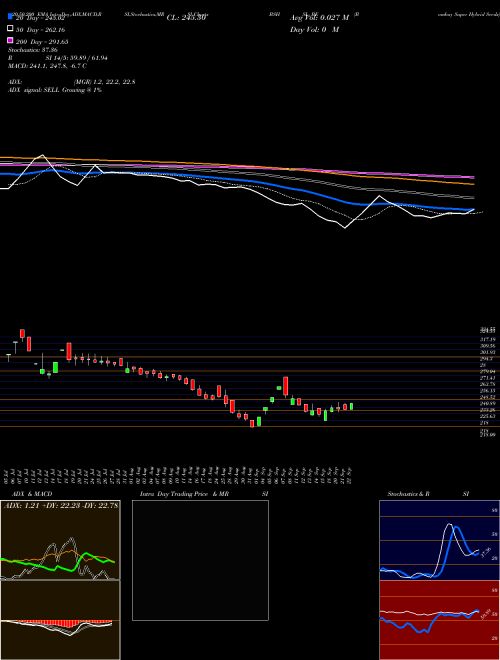Select the '200 Day - 291.65' legend text
This screenshot has width=500, height=660.
coord(42,42)
